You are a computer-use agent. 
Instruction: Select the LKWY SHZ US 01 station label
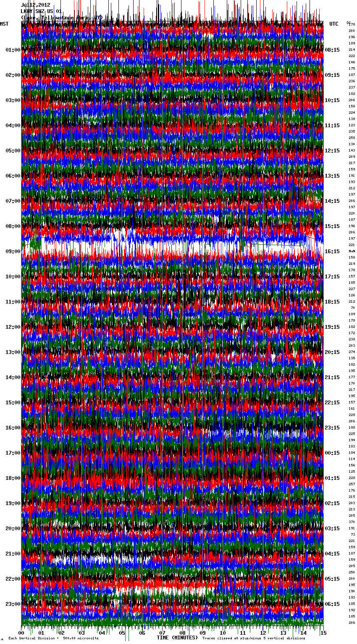[x=41, y=11]
